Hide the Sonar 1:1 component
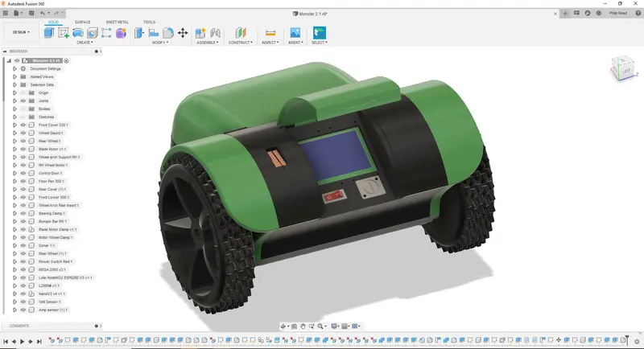Viewport: 644px width, 349px height. pos(23,245)
